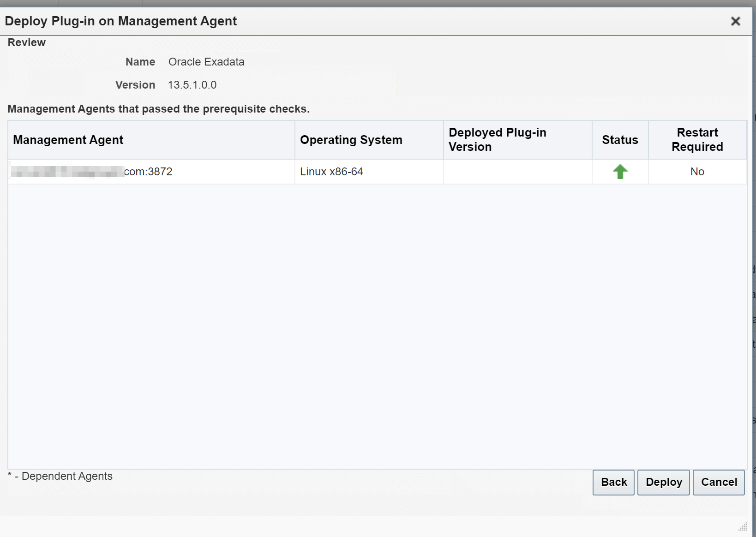Cancel the plug-in deployment

(719, 482)
